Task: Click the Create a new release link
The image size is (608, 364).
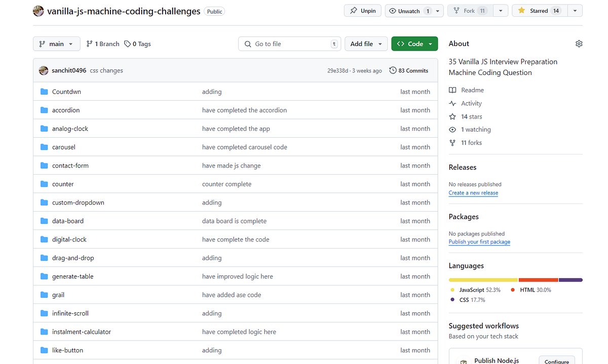Action: click(x=473, y=193)
